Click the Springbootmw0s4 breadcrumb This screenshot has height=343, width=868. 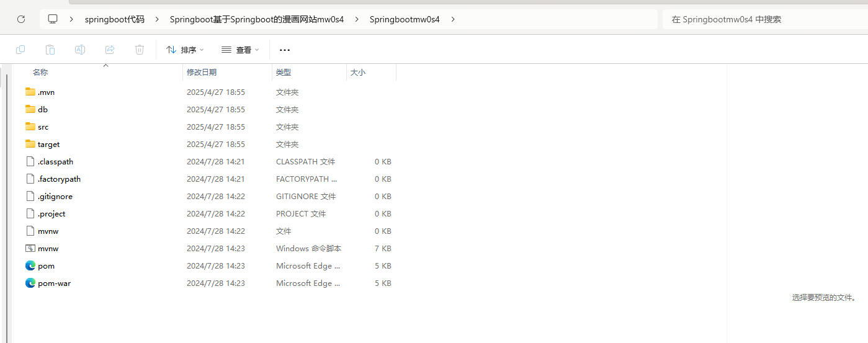point(405,19)
